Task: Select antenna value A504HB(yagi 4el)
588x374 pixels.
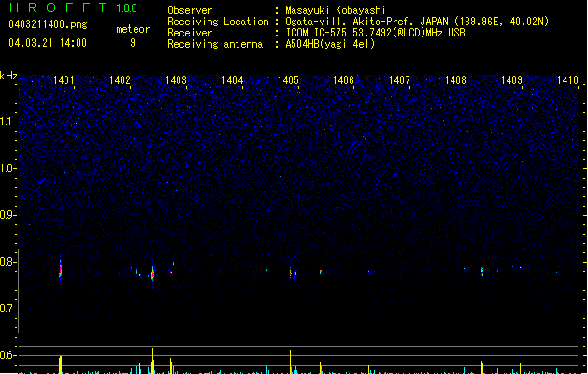Action: [330, 44]
